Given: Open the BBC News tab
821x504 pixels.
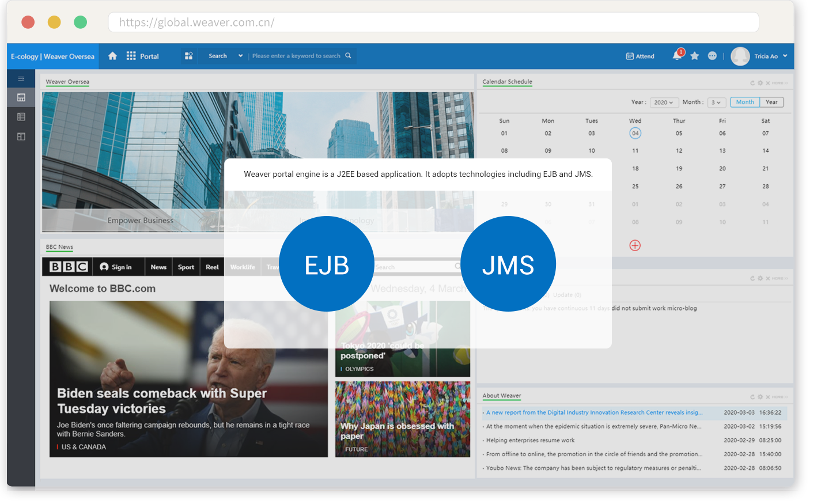Looking at the screenshot, I should (158, 267).
